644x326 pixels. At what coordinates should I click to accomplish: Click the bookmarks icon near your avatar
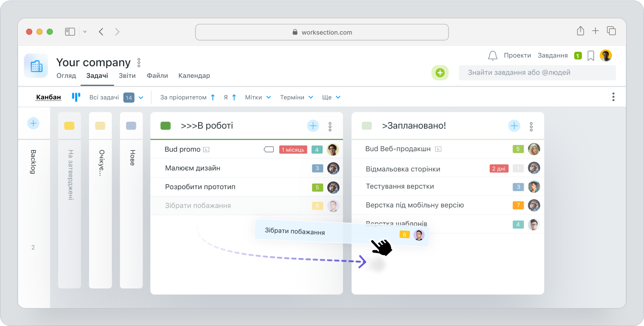coord(590,55)
